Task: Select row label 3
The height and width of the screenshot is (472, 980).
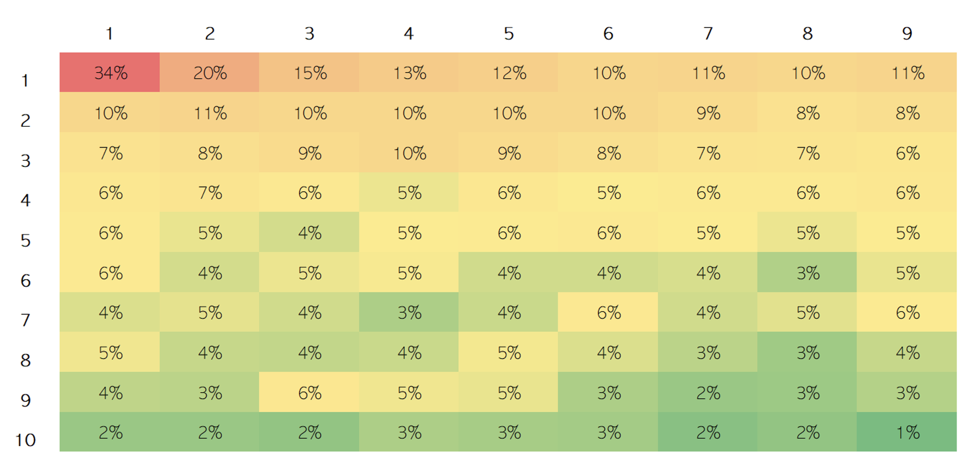Action: [25, 161]
